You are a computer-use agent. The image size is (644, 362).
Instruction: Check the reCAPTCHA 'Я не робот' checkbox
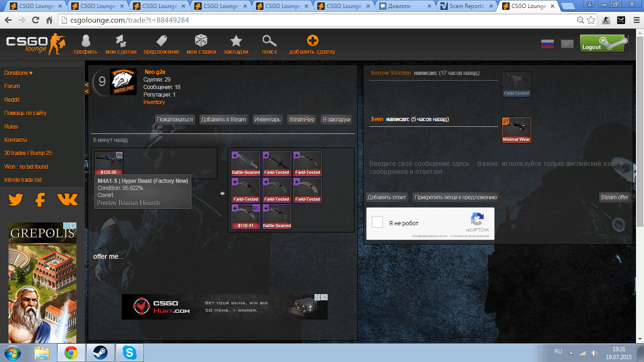pyautogui.click(x=377, y=222)
